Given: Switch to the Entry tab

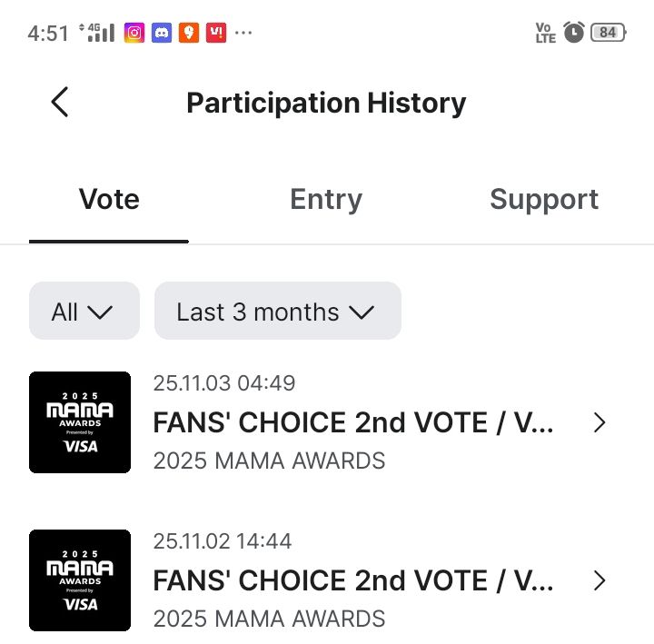Looking at the screenshot, I should pos(326,200).
